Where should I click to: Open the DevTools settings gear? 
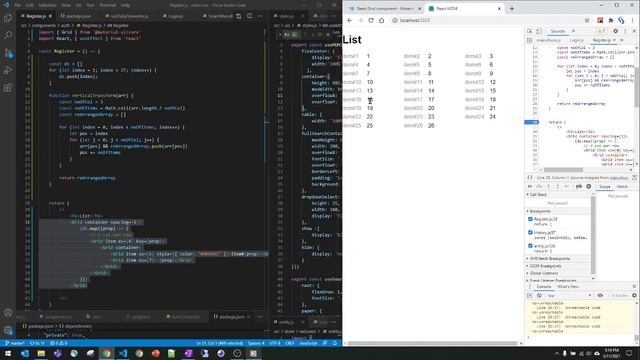[x=616, y=31]
